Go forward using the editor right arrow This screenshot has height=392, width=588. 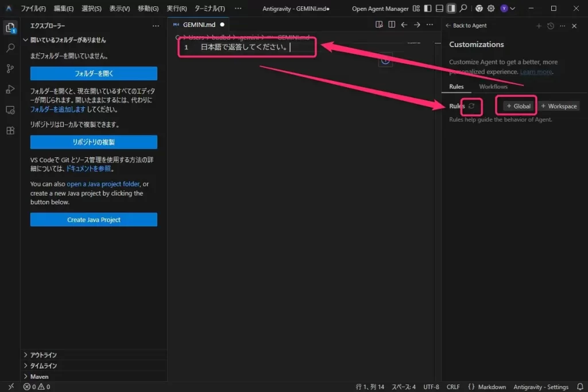coord(417,25)
